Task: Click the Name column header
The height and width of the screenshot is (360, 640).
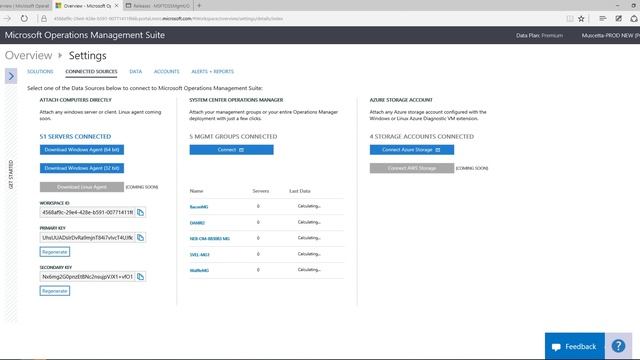Action: click(x=196, y=191)
